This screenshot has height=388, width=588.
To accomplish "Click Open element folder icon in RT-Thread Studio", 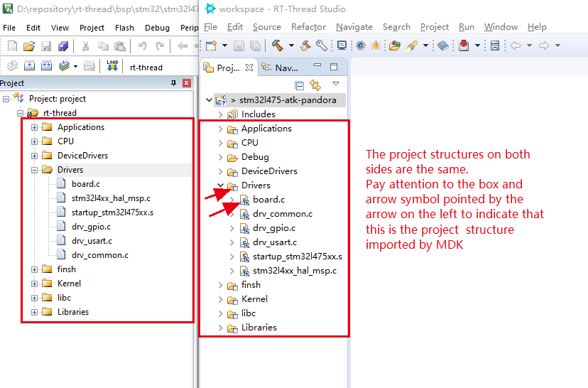I will click(x=395, y=45).
